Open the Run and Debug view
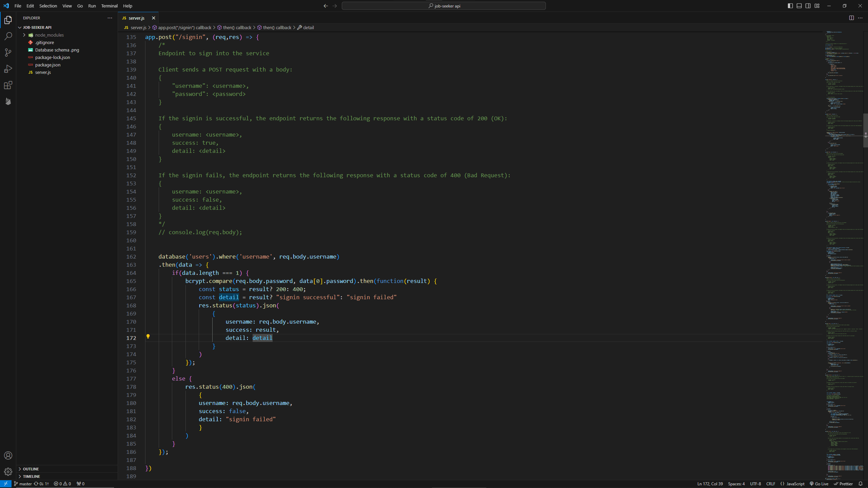This screenshot has width=868, height=488. click(8, 69)
